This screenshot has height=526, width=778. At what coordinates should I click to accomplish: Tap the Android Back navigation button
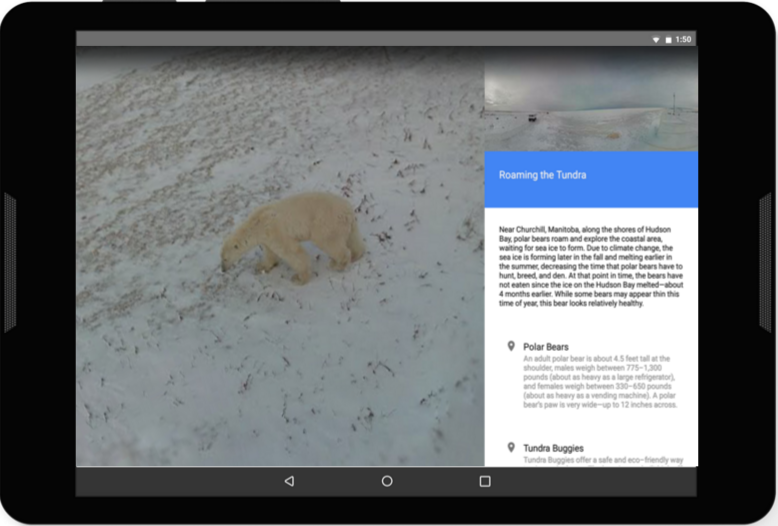pyautogui.click(x=289, y=481)
